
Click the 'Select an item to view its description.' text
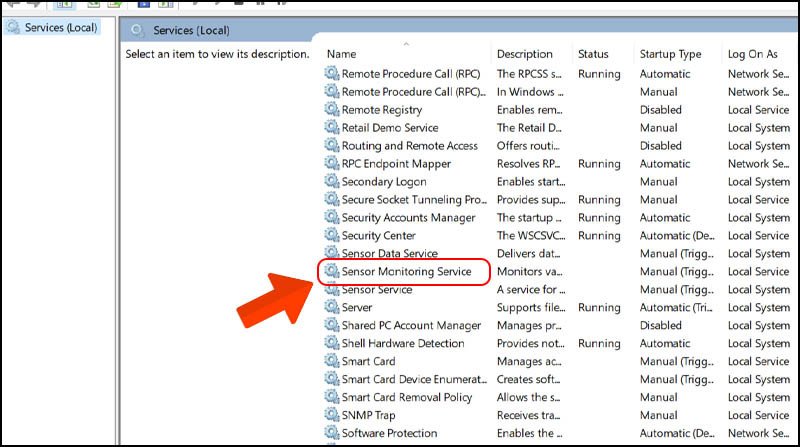217,54
